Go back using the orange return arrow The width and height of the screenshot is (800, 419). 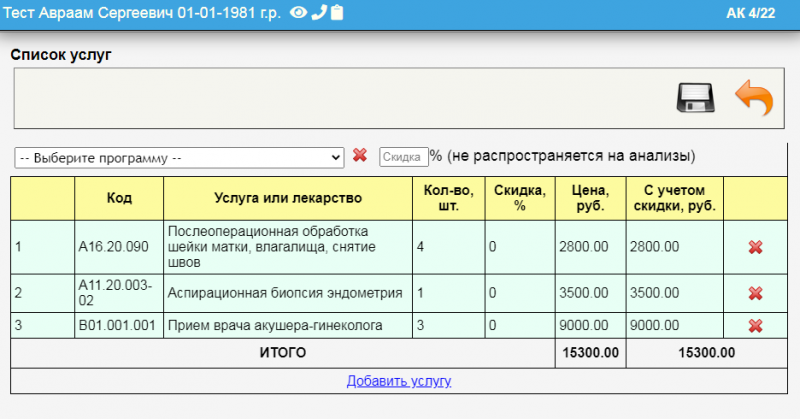point(754,98)
